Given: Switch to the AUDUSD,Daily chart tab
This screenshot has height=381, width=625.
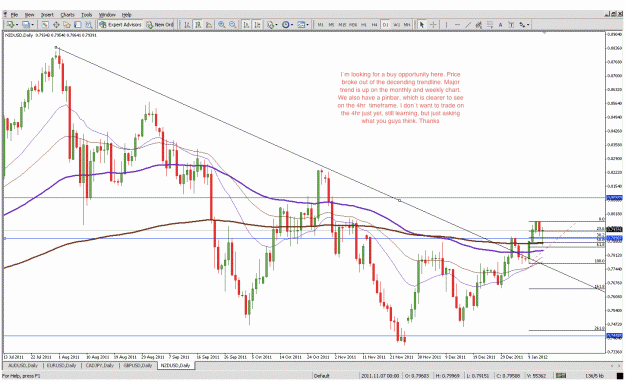Looking at the screenshot, I should [x=23, y=365].
